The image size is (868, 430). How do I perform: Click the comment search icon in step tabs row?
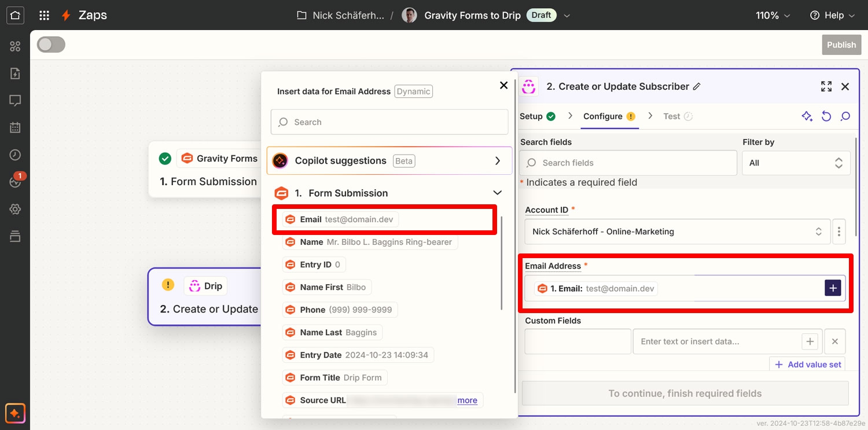pyautogui.click(x=845, y=116)
